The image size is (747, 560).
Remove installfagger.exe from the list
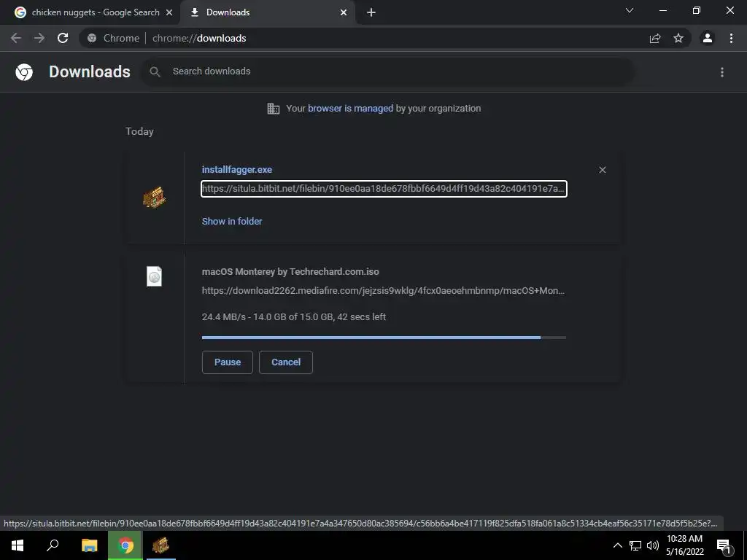click(x=602, y=170)
